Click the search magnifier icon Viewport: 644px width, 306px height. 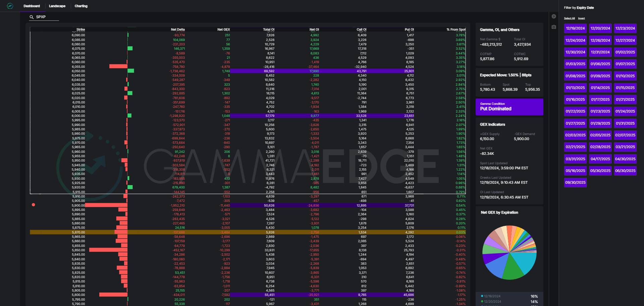(x=32, y=17)
